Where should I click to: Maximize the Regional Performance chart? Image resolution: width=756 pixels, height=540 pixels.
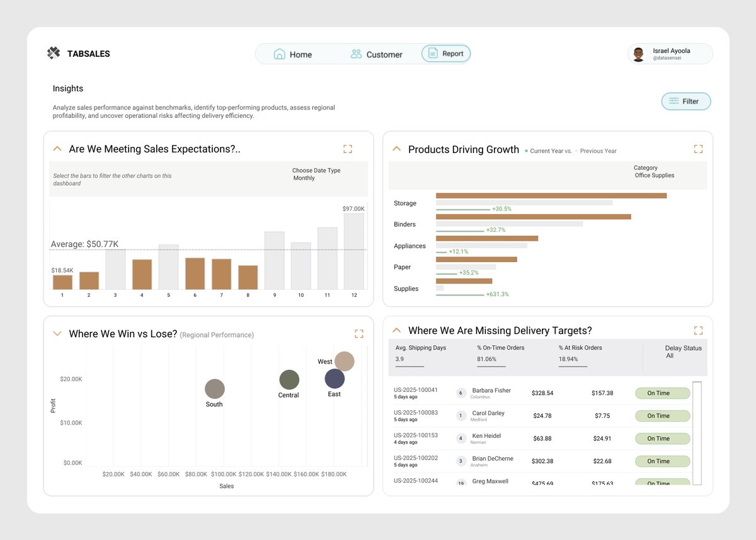(359, 333)
